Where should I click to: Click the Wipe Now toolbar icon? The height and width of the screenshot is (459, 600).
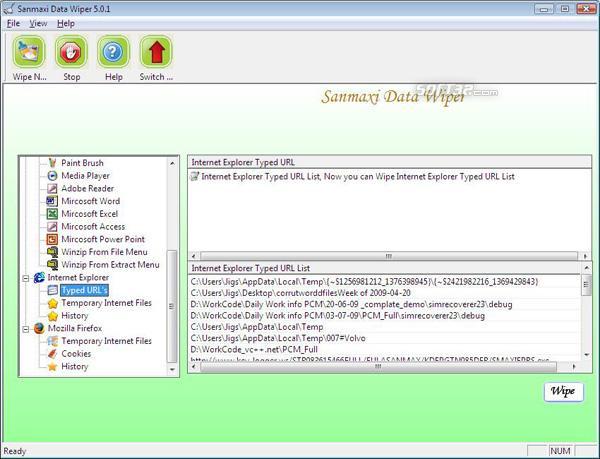[29, 52]
